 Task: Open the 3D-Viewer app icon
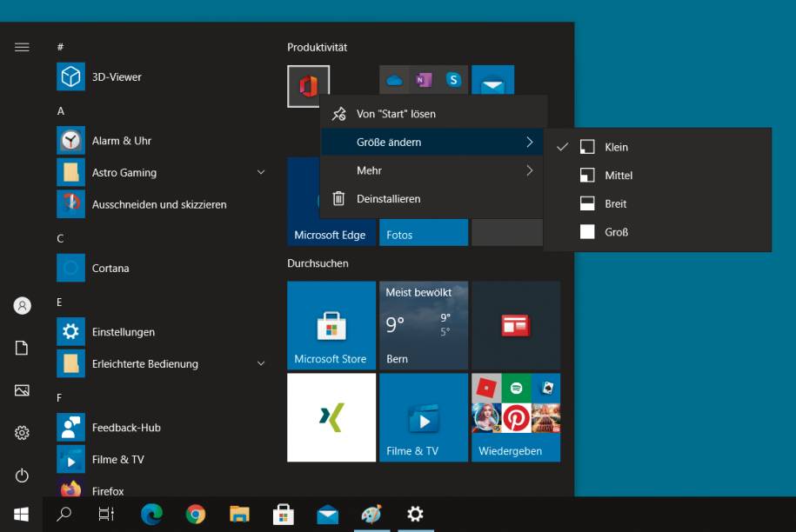point(70,76)
